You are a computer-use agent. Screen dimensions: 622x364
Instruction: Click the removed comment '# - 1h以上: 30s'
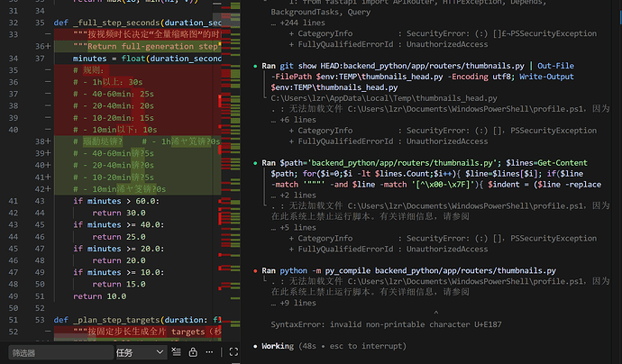pos(107,82)
